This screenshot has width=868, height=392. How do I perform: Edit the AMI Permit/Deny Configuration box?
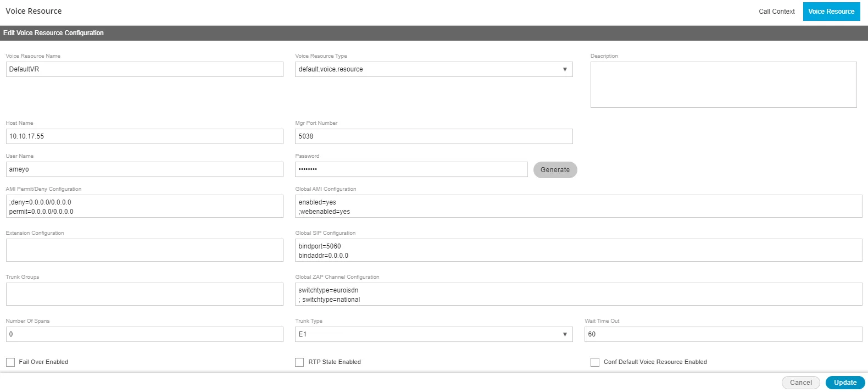tap(144, 206)
